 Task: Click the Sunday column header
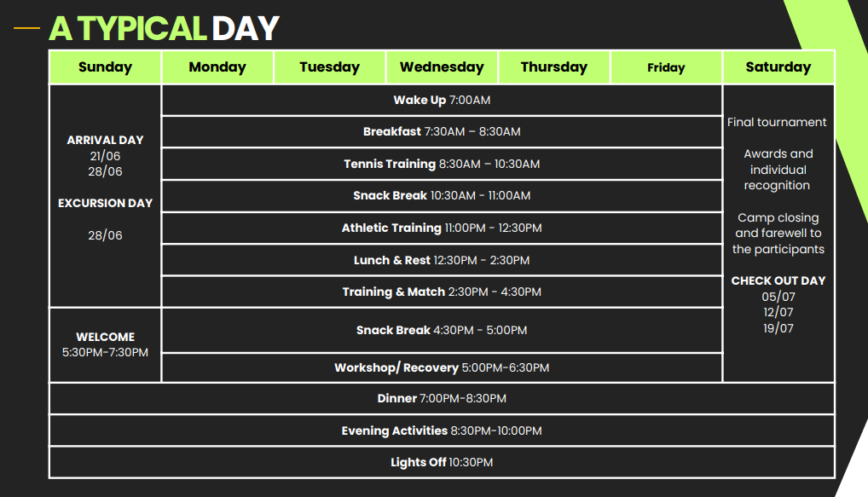(x=105, y=67)
